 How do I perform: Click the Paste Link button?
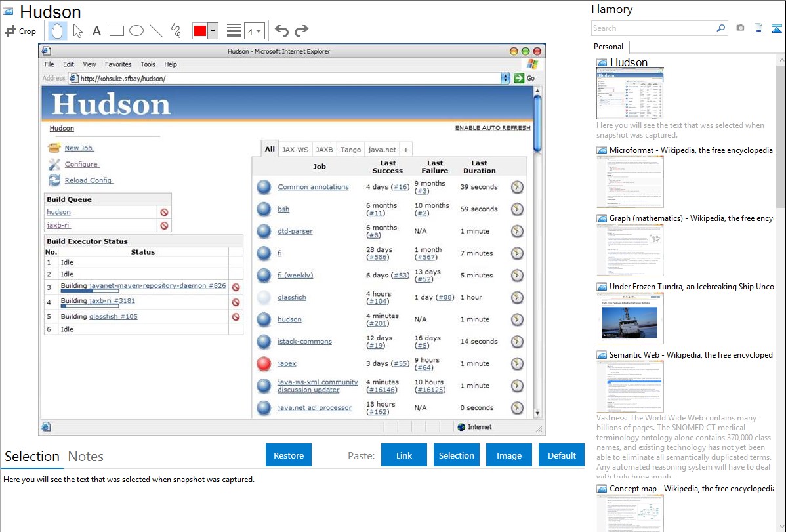click(404, 455)
